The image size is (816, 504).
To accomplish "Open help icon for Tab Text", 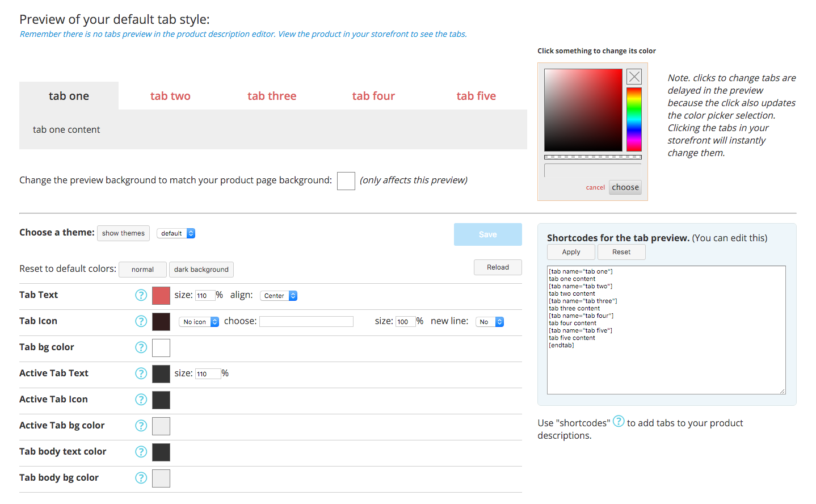I will (x=141, y=295).
